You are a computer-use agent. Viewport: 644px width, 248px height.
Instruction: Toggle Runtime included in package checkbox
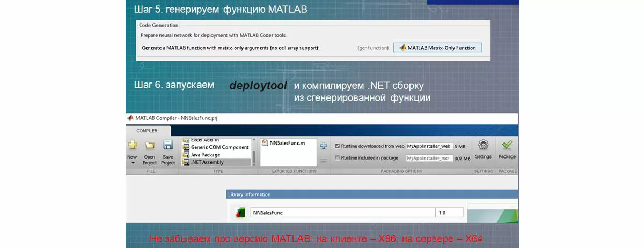coord(337,158)
